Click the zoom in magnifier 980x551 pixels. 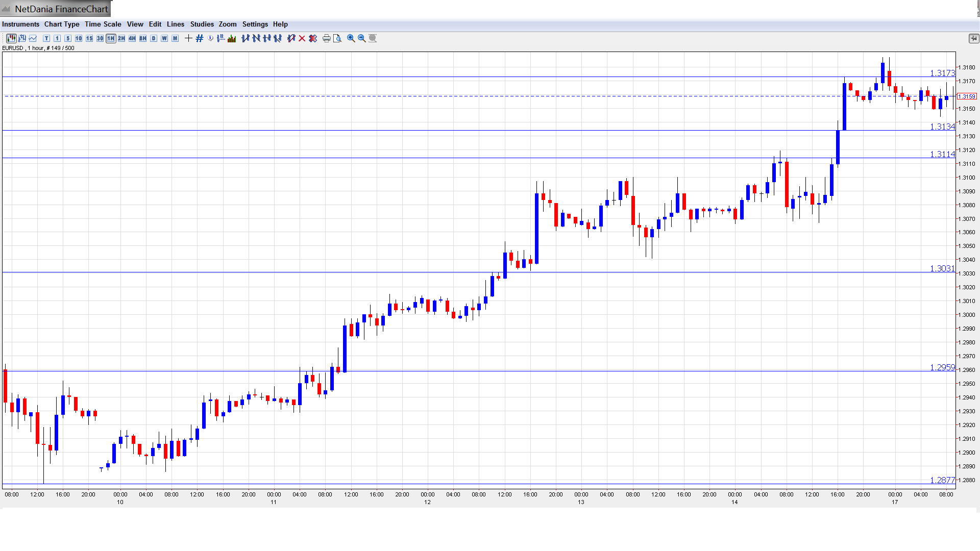[351, 38]
